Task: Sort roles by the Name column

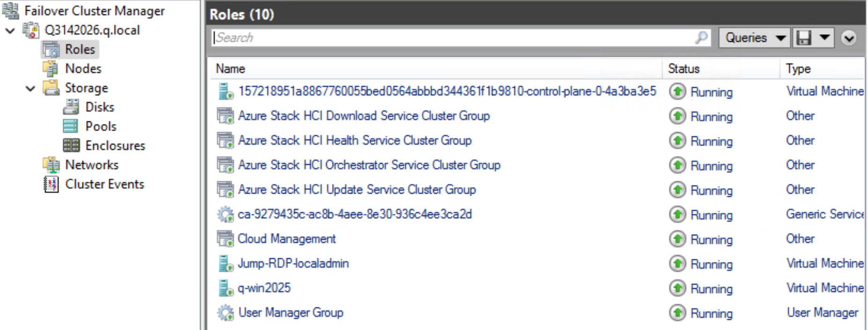Action: 231,69
